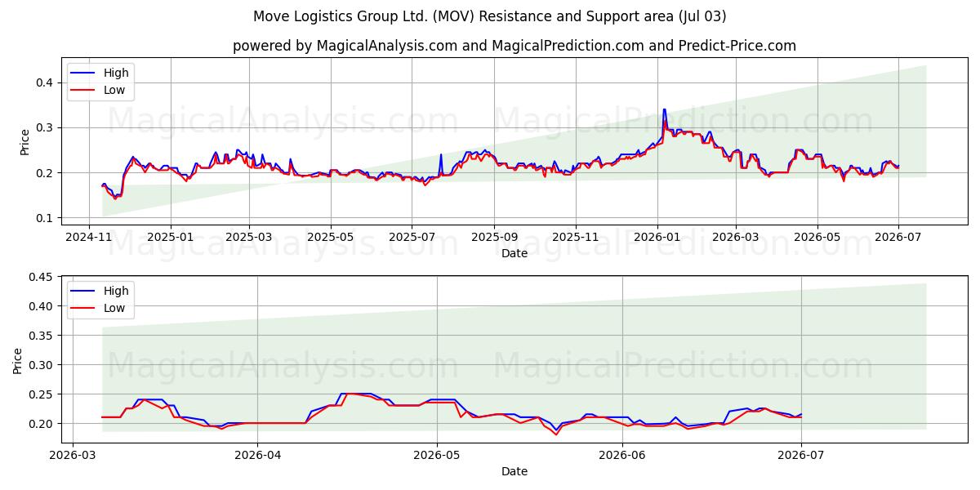Click the '2026-03' x-axis label in top chart

(736, 238)
